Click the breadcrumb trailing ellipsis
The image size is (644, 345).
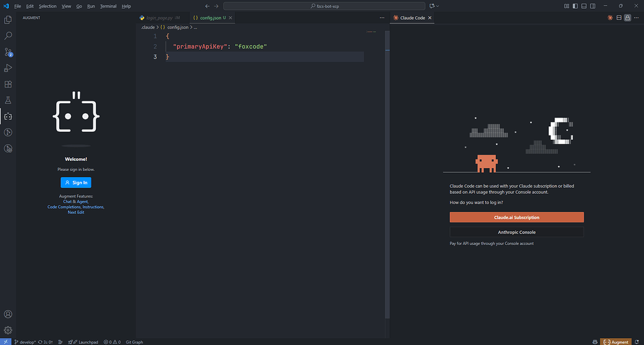tap(195, 27)
